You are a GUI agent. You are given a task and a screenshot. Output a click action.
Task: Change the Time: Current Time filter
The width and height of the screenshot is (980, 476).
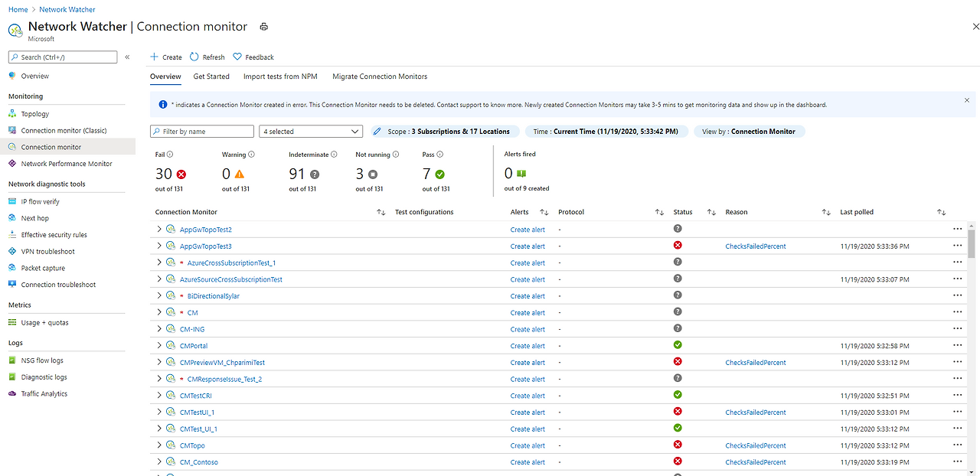click(606, 132)
